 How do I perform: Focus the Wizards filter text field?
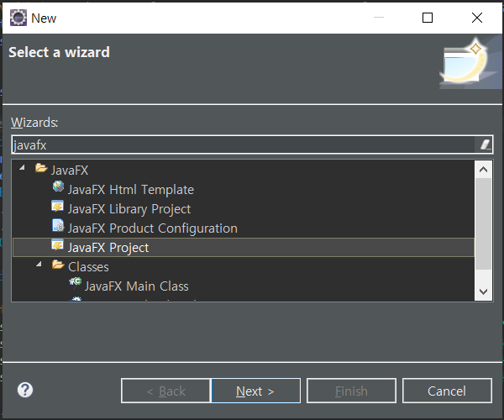[243, 144]
